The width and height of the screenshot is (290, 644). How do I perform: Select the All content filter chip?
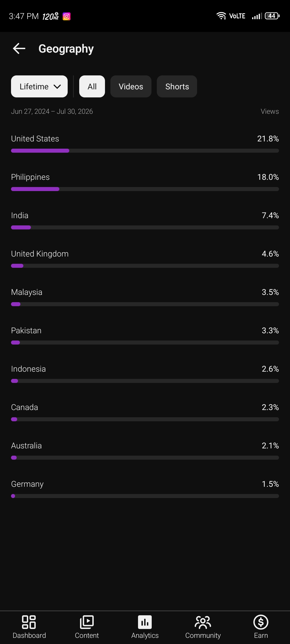pyautogui.click(x=92, y=86)
